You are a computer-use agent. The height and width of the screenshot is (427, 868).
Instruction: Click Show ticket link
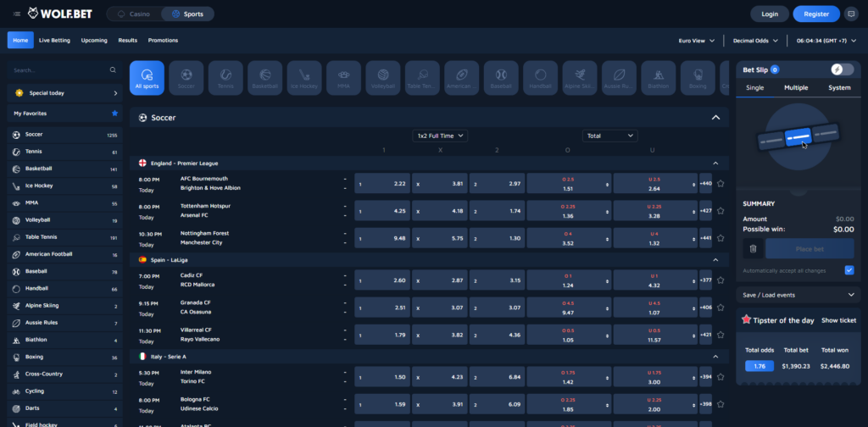click(x=838, y=320)
